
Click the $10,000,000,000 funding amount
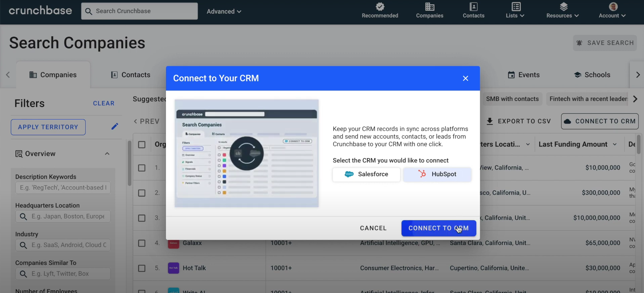pyautogui.click(x=597, y=218)
